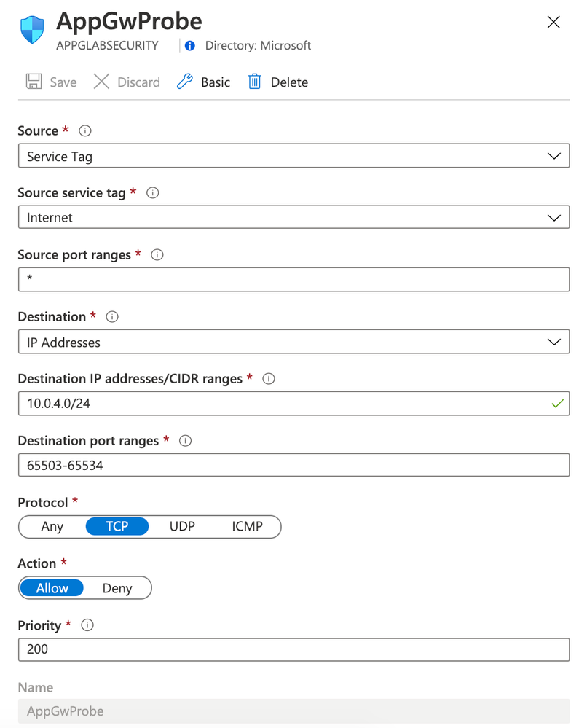Set the action to Allow

click(52, 588)
